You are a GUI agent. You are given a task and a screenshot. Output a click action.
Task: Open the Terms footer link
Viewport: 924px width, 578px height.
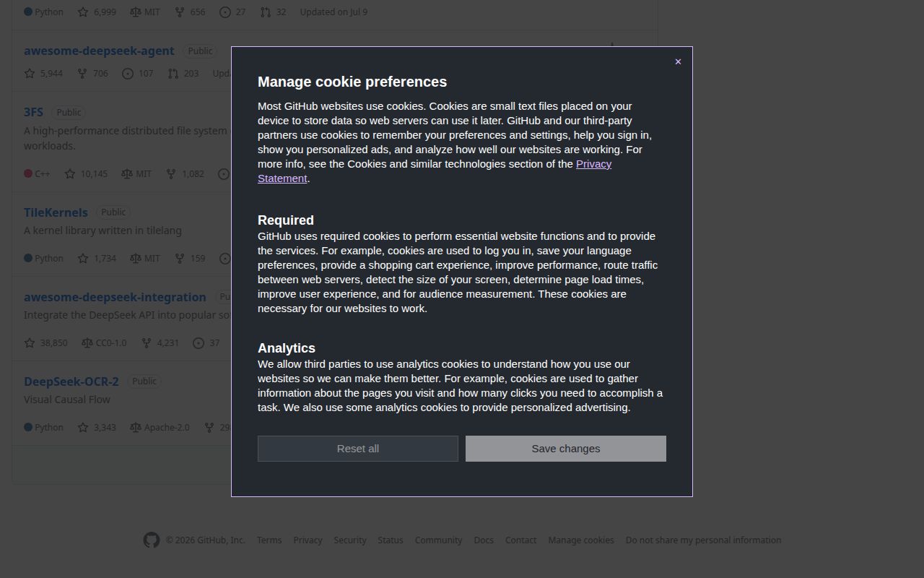pos(269,540)
